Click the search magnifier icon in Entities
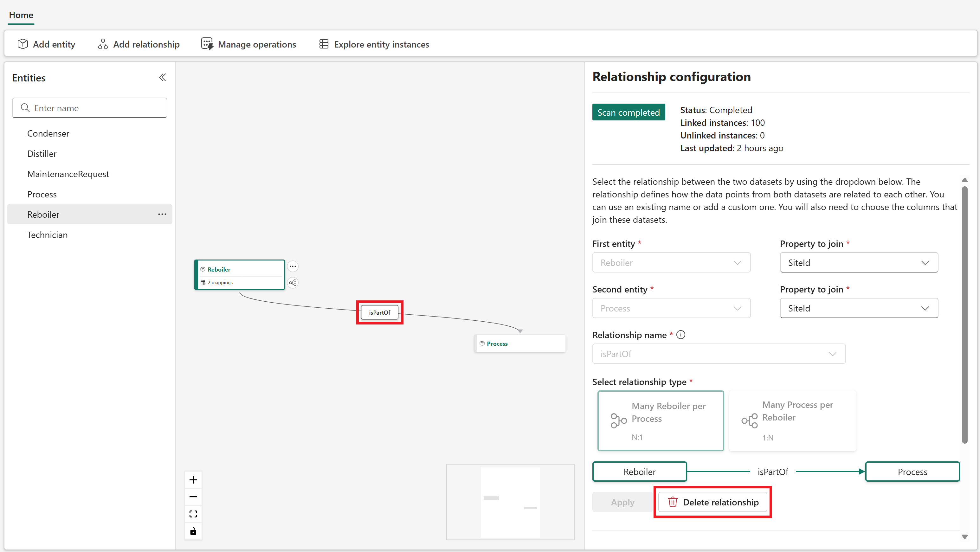The height and width of the screenshot is (552, 980). [25, 108]
